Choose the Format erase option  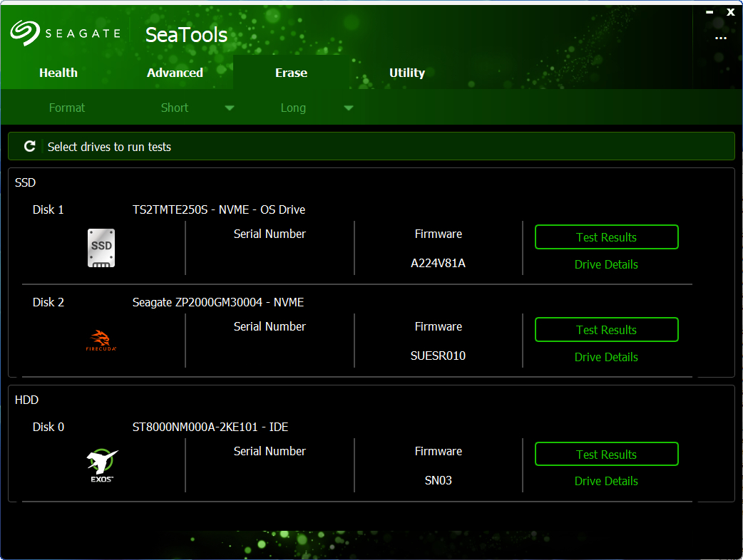(x=67, y=108)
